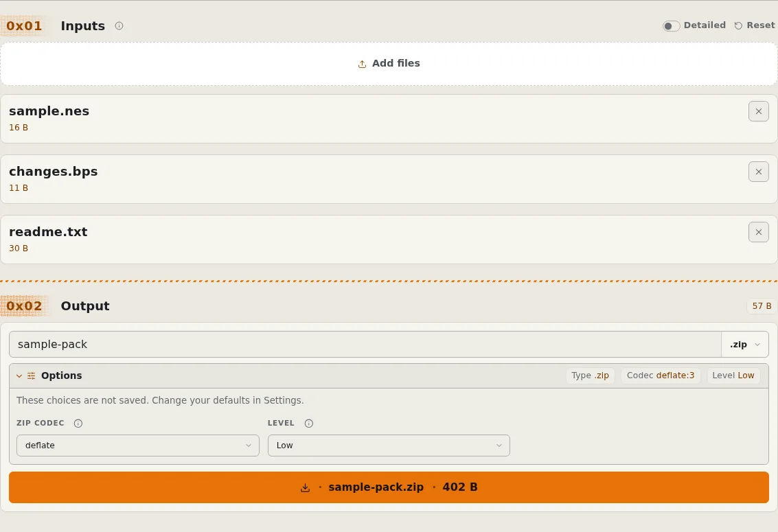
Task: Toggle the Detailed switch
Action: [x=671, y=26]
